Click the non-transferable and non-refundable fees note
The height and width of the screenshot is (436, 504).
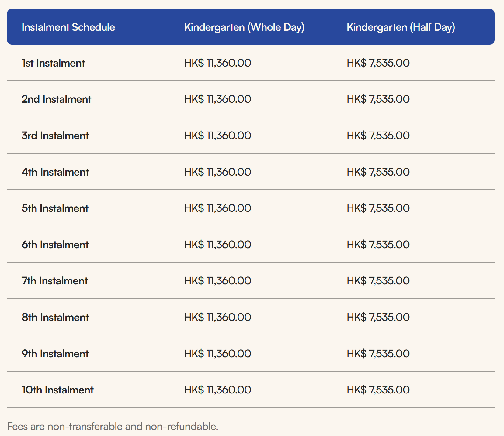coord(113,427)
